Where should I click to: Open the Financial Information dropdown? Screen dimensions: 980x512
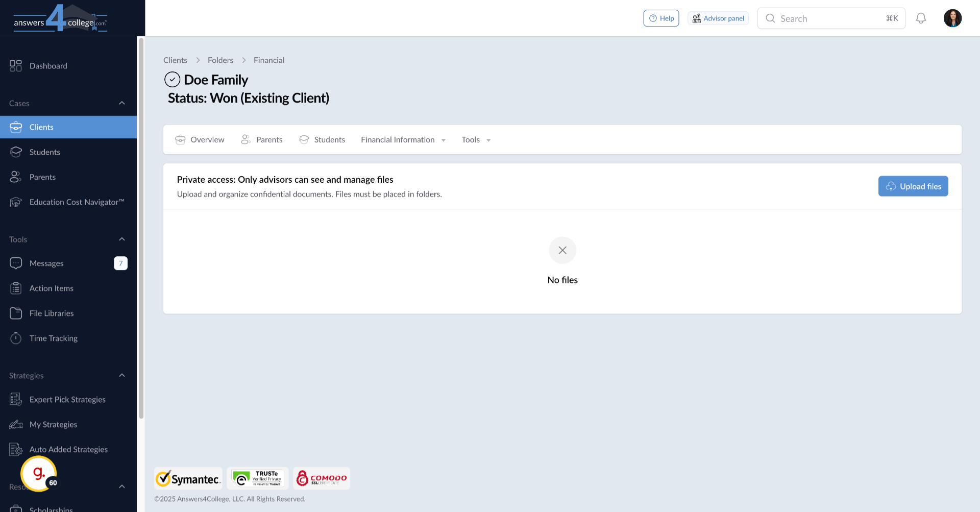click(x=403, y=139)
